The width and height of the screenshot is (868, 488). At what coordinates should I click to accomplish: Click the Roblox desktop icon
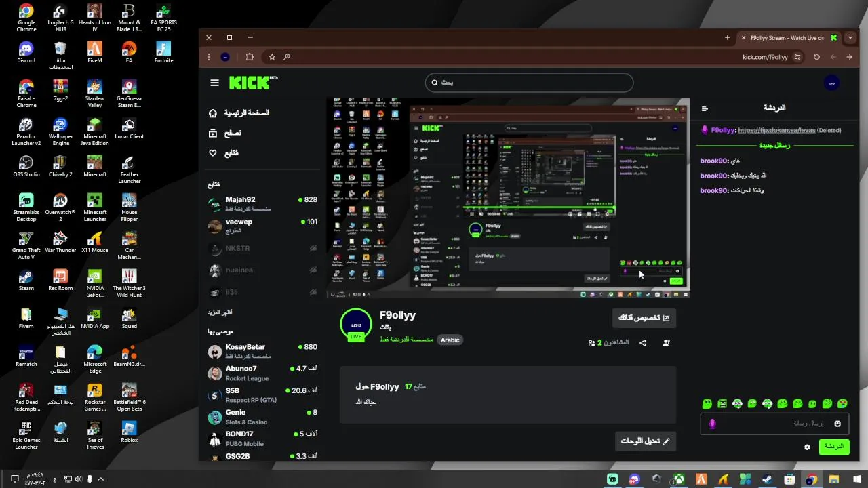129,432
